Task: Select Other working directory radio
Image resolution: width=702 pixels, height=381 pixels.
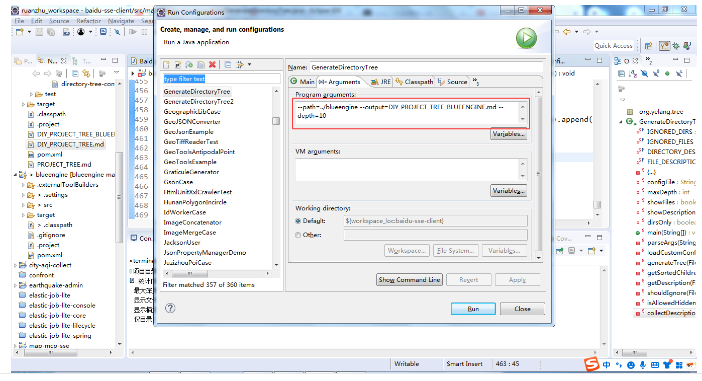Action: coord(298,235)
